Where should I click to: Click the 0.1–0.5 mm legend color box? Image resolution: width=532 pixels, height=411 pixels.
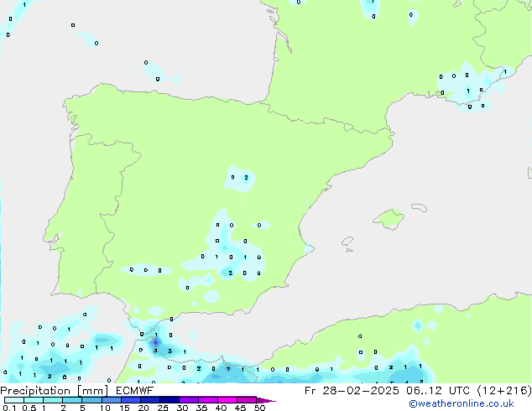click(14, 400)
